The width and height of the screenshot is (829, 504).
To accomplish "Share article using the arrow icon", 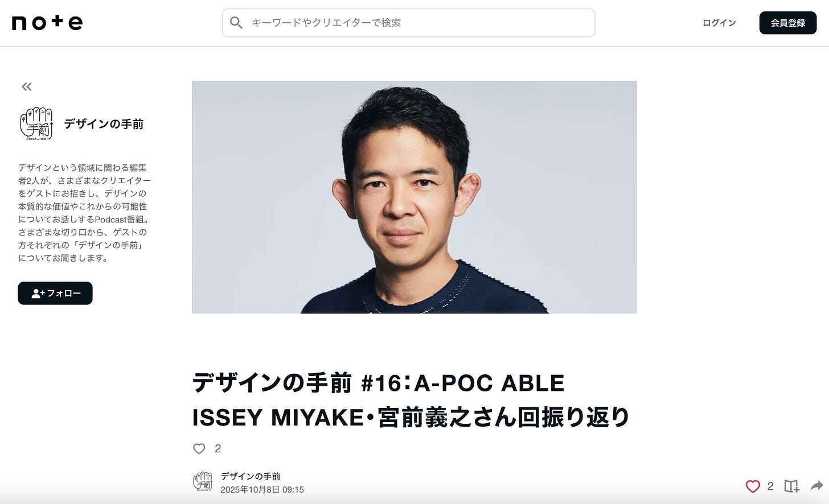I will 816,486.
